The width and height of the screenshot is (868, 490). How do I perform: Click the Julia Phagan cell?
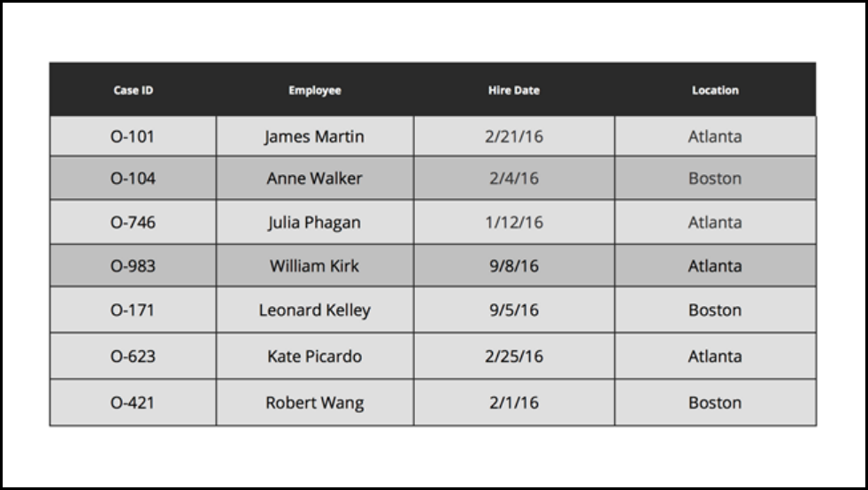point(314,222)
